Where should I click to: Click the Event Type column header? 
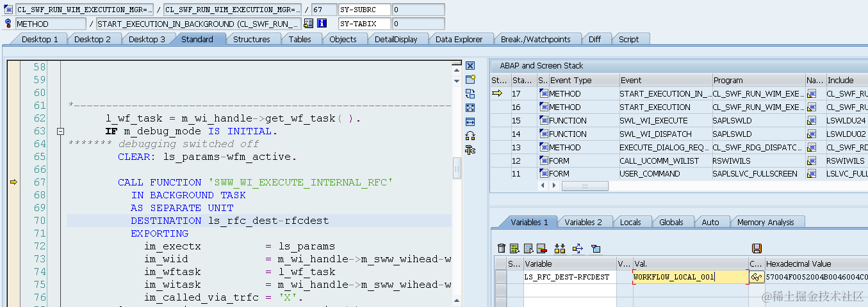pyautogui.click(x=583, y=80)
